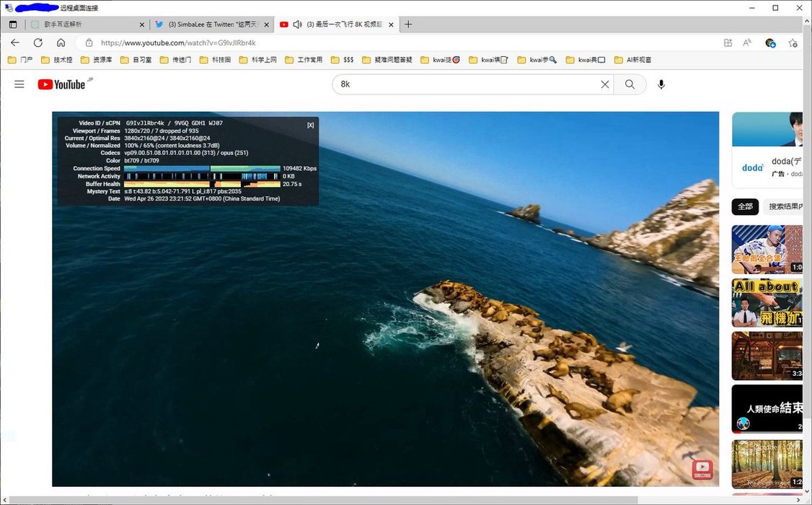Add this page to favorites with the star icon
The image size is (812, 505).
click(793, 43)
